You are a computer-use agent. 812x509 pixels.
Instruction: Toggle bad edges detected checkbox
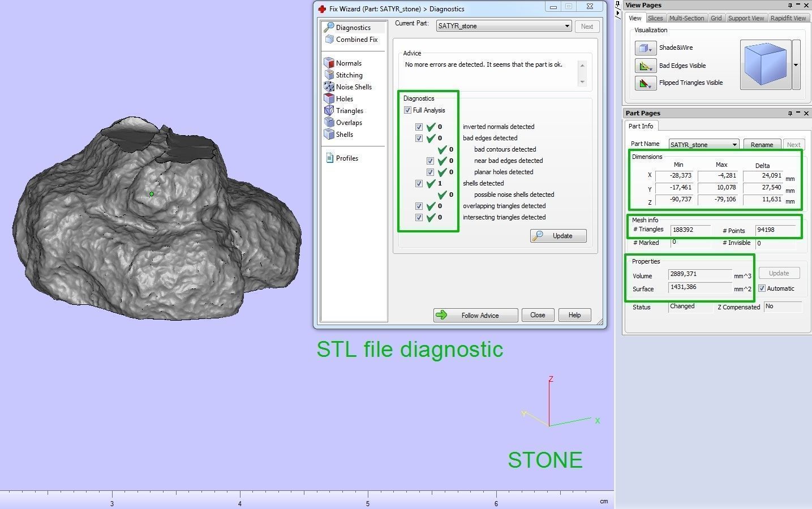[x=419, y=138]
